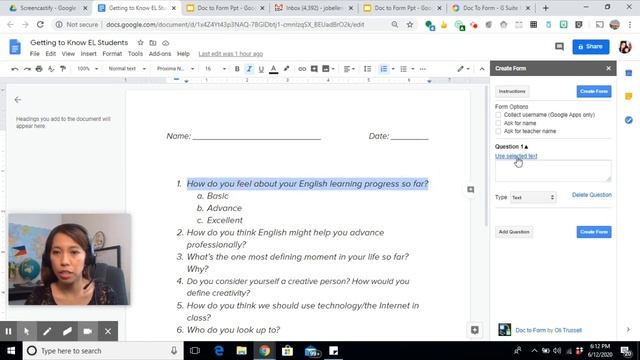
Task: Close the document outline with back arrow
Action: coord(18,100)
